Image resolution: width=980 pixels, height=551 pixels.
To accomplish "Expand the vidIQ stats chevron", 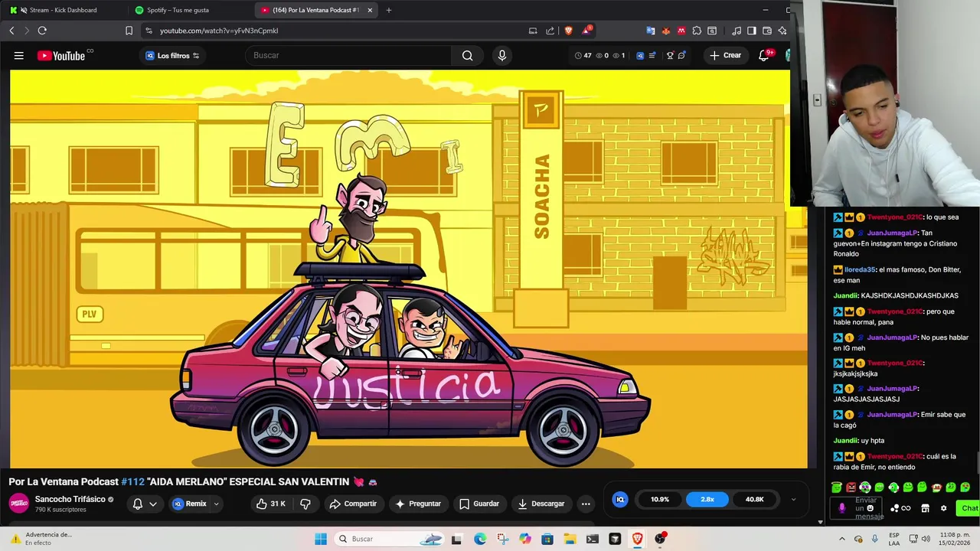I will (x=793, y=500).
